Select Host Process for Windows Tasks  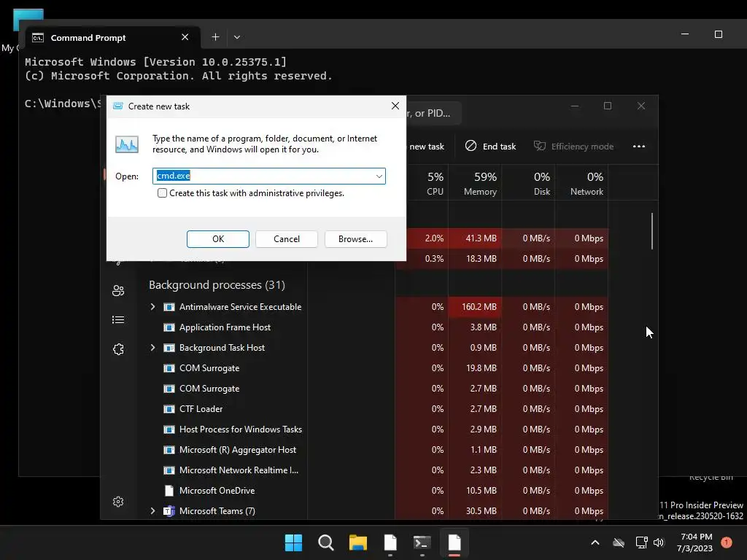click(241, 429)
